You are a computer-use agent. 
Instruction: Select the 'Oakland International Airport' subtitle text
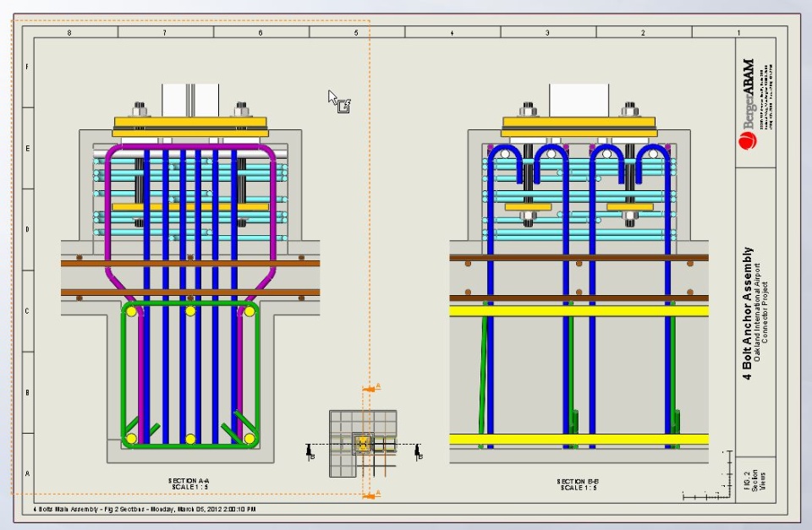click(x=757, y=312)
